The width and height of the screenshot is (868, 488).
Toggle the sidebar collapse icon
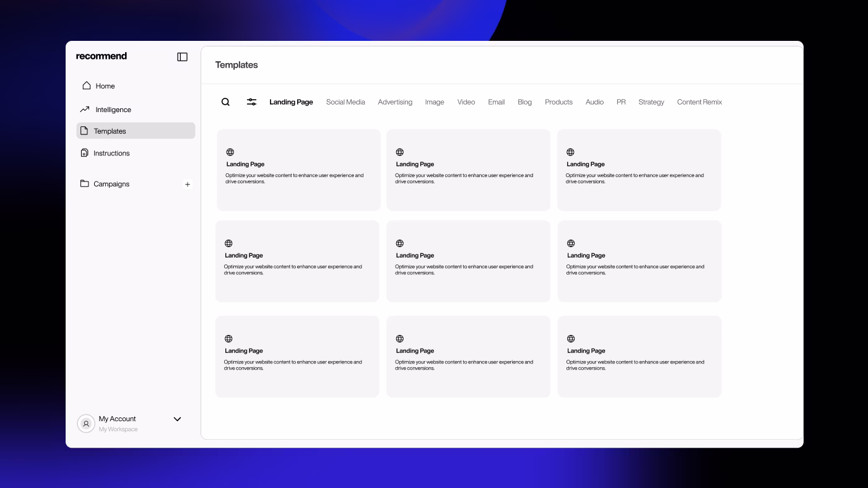182,57
